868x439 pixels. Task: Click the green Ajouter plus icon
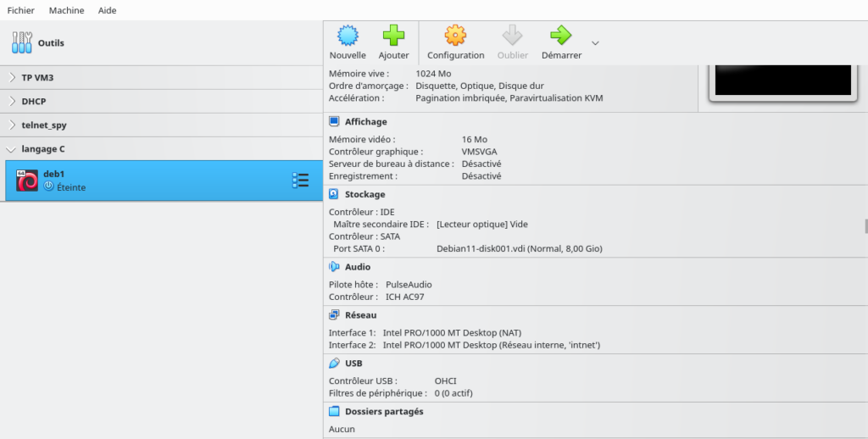[393, 36]
